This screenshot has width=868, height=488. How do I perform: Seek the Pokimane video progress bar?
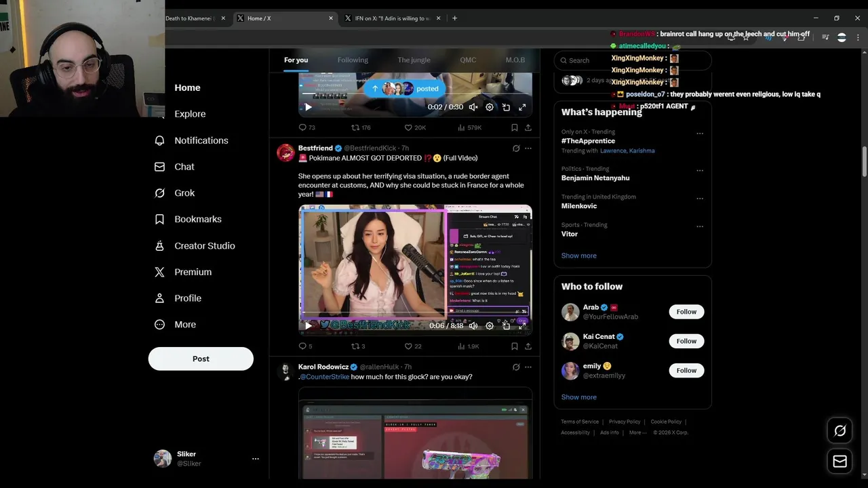click(x=415, y=314)
